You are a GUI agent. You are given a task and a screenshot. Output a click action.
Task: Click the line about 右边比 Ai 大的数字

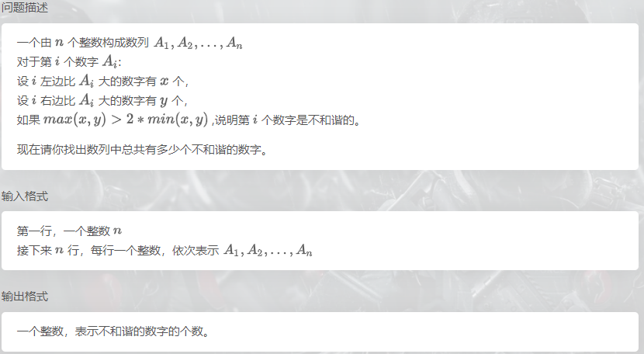102,100
